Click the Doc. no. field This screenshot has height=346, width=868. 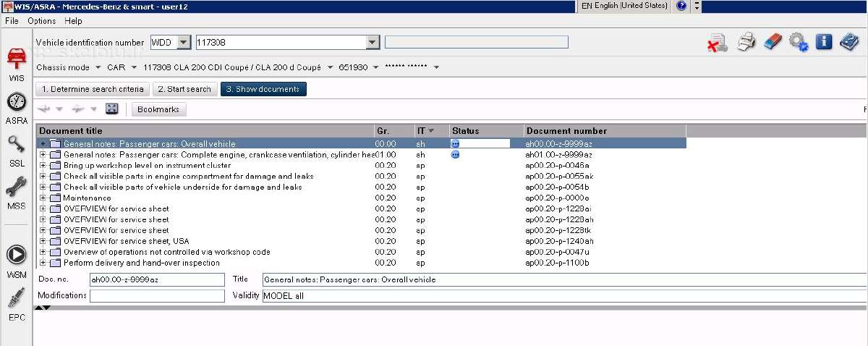pyautogui.click(x=157, y=279)
